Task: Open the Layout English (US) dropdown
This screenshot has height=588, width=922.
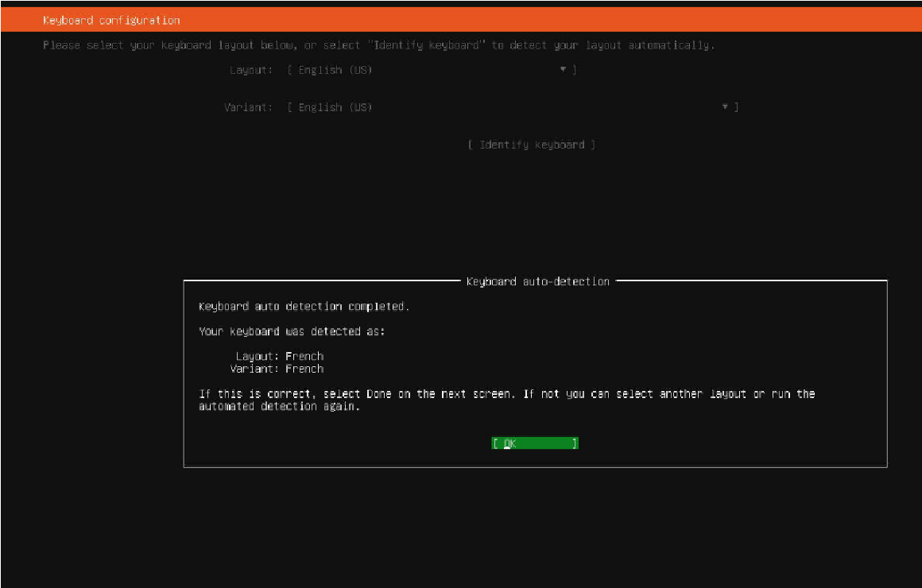Action: tap(429, 70)
